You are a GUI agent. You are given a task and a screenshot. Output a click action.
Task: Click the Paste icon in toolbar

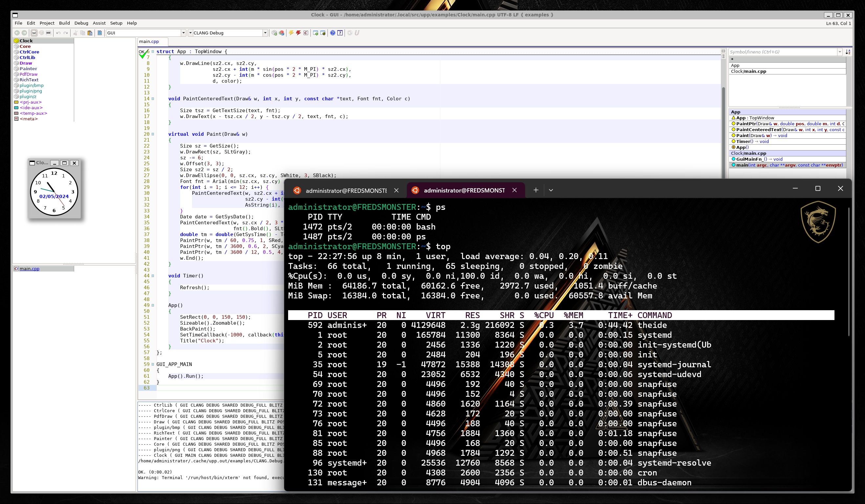click(90, 33)
